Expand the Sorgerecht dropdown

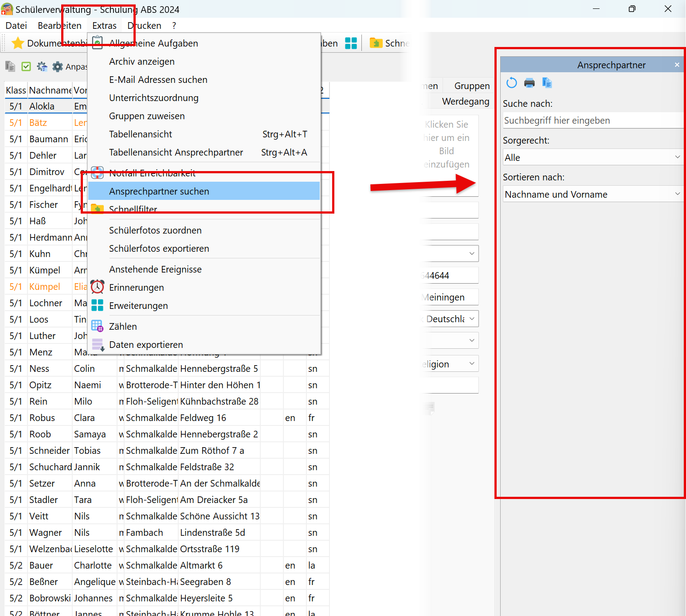(x=677, y=157)
